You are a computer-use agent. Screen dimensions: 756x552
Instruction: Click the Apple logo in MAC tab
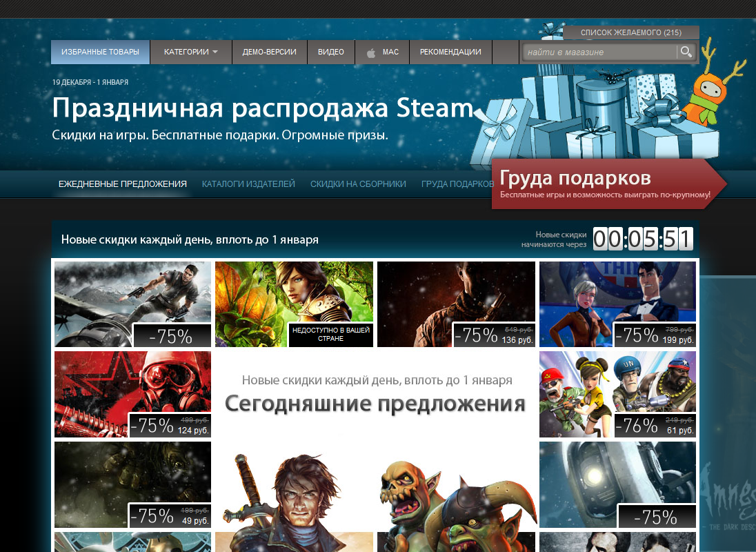371,52
